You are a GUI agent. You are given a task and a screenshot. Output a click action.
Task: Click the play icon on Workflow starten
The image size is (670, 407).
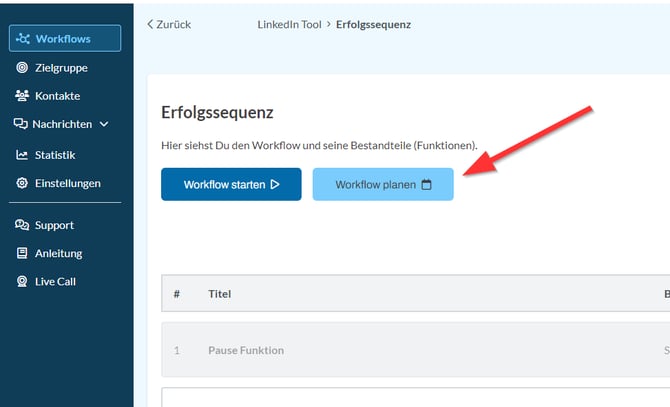point(274,185)
